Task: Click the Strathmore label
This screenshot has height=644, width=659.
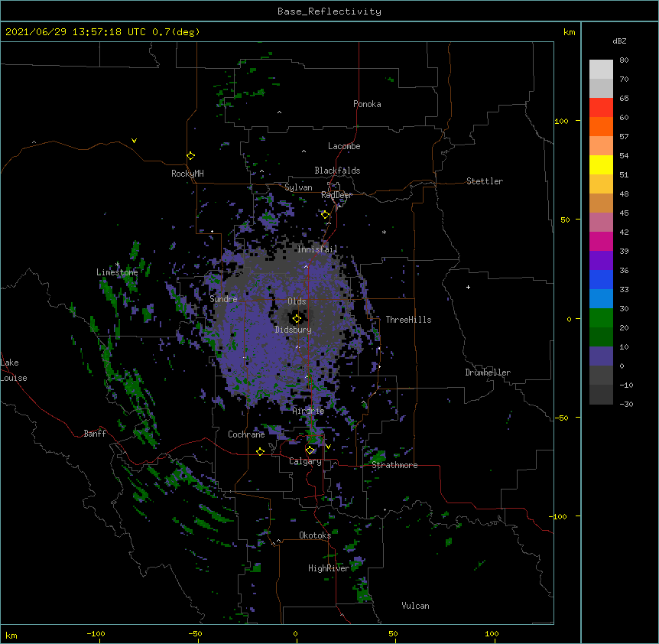Action: point(394,465)
